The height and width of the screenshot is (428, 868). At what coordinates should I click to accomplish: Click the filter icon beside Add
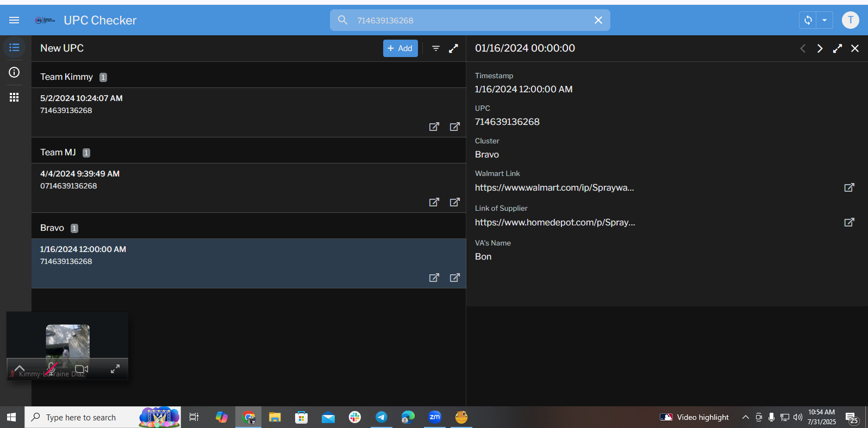pyautogui.click(x=435, y=48)
